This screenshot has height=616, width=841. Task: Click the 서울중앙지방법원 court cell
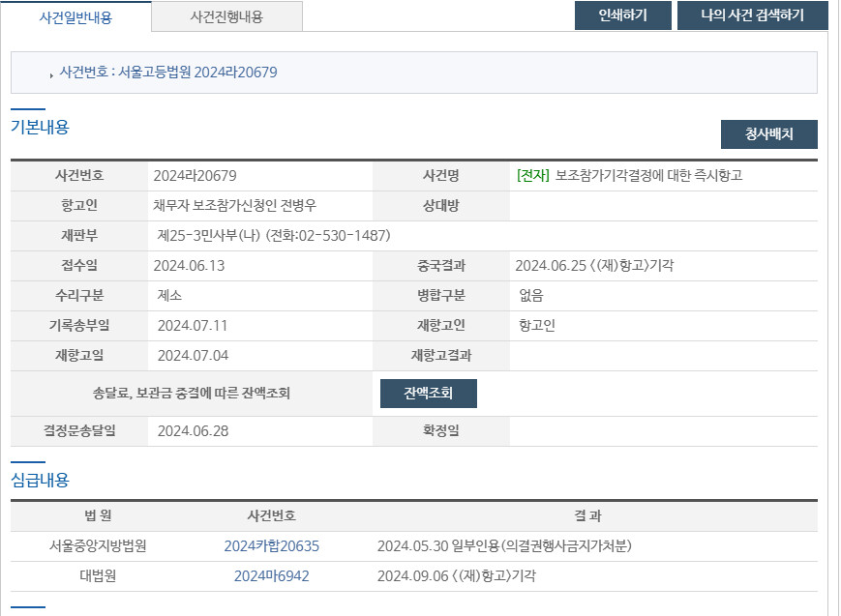pyautogui.click(x=98, y=546)
